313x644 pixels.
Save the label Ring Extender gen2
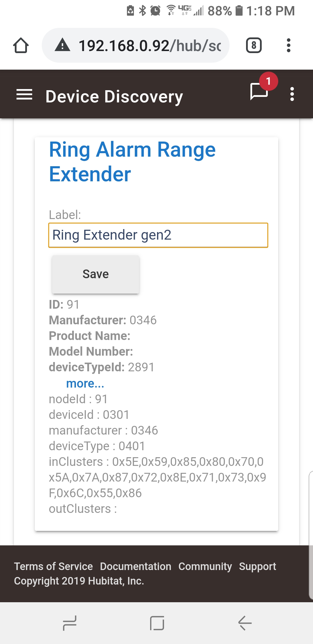[x=95, y=274]
